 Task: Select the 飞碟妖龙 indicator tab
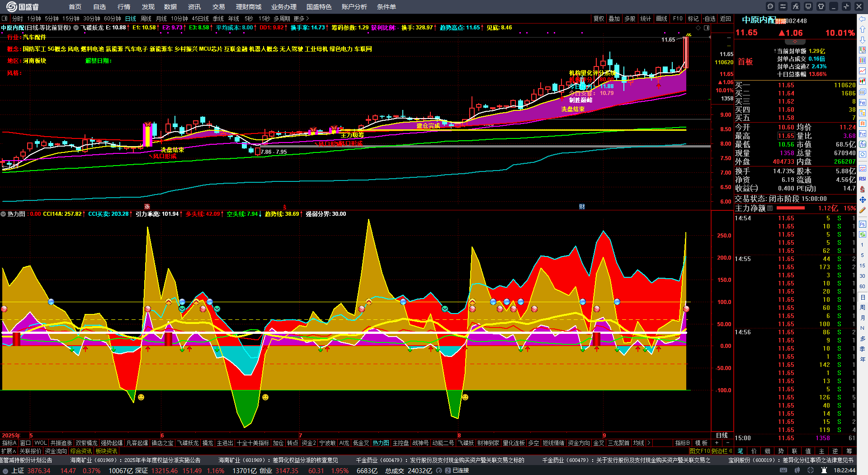click(x=188, y=443)
